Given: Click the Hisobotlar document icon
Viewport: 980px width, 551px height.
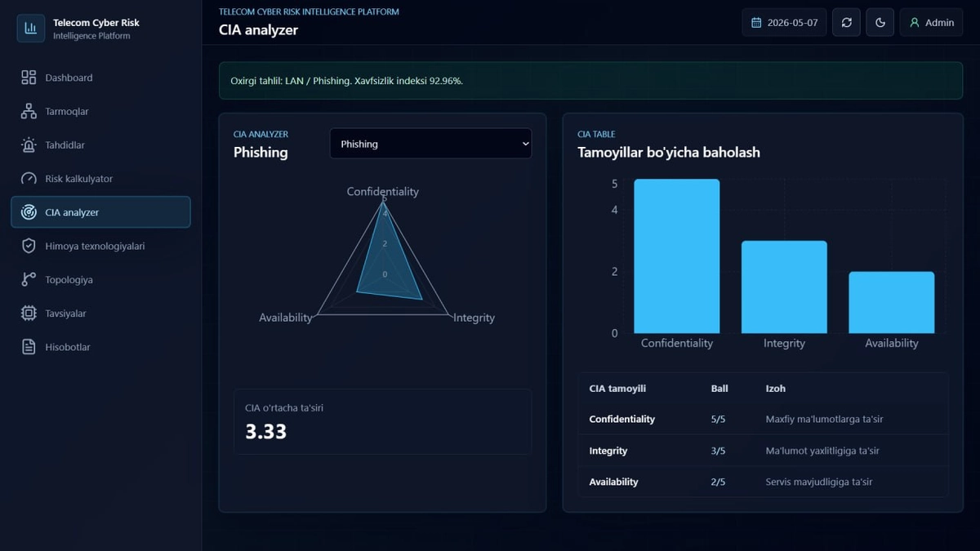Looking at the screenshot, I should point(29,347).
